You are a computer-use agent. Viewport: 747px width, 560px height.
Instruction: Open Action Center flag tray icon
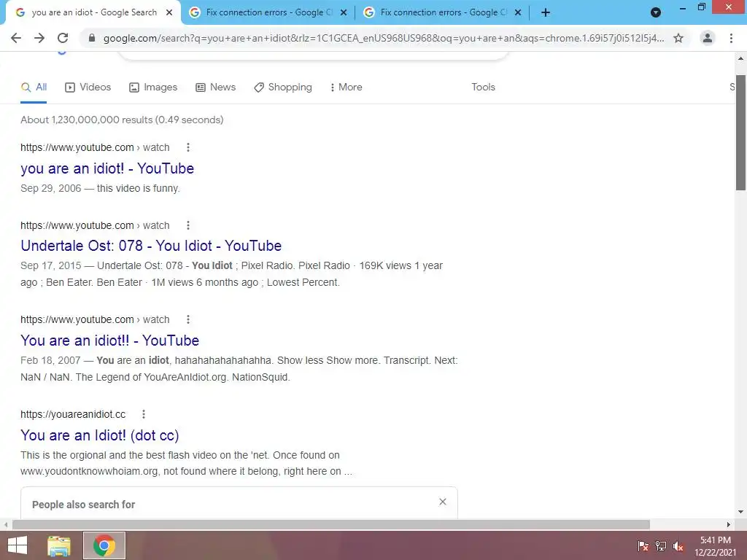click(643, 546)
